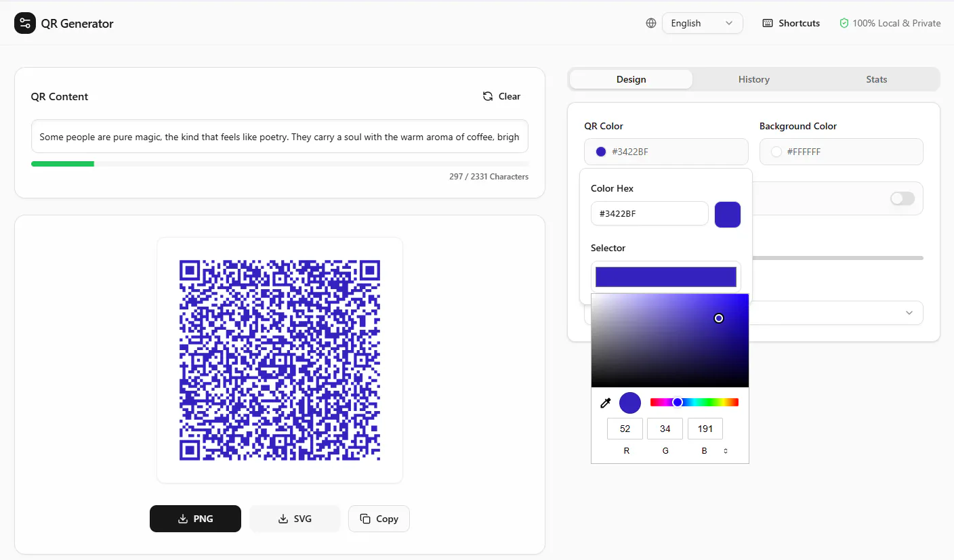Download the QR code as PNG
The width and height of the screenshot is (954, 560).
(195, 519)
